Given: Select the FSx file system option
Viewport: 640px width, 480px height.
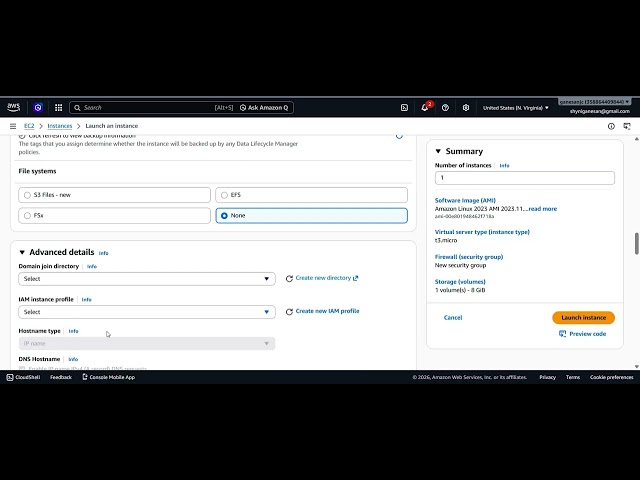Looking at the screenshot, I should coord(114,216).
